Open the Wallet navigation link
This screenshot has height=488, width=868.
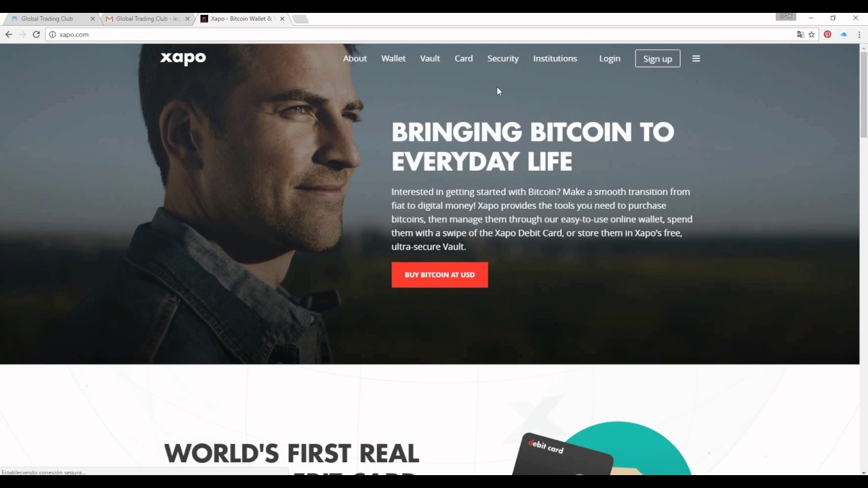tap(393, 58)
